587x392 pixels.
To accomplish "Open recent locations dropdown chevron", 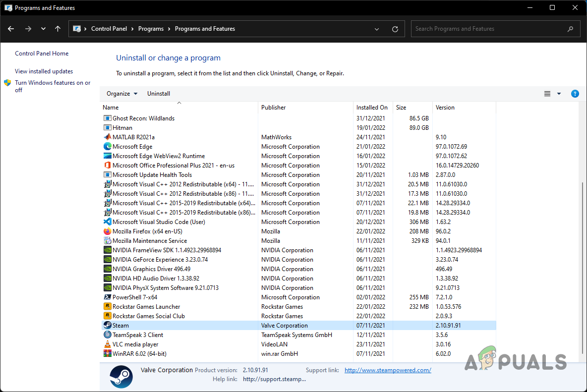I will pos(44,29).
